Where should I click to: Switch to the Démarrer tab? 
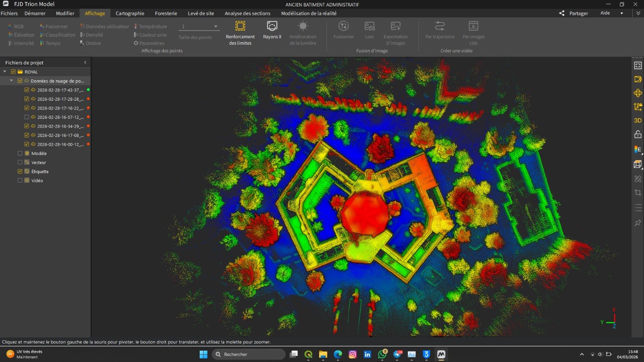click(x=35, y=13)
